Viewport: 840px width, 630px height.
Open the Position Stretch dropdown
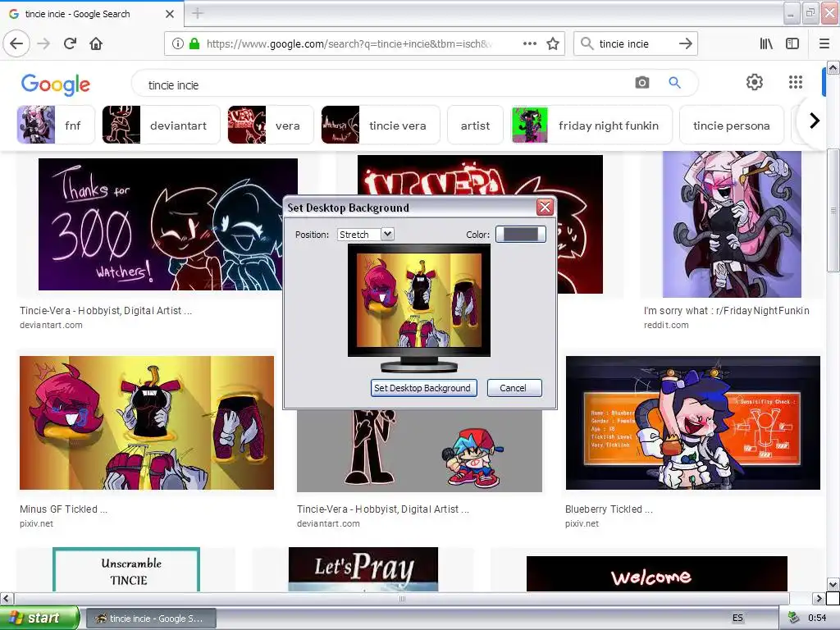(x=366, y=234)
